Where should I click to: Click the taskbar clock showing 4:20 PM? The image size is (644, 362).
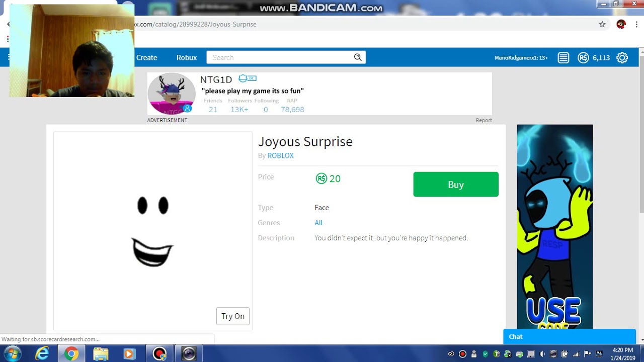[x=623, y=354]
